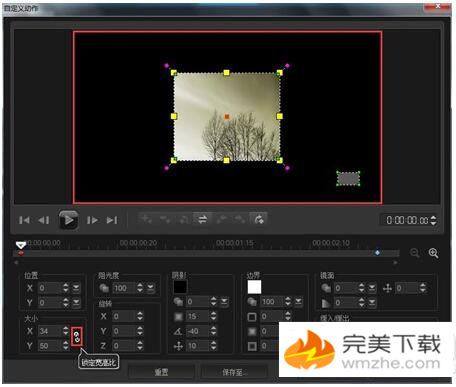Click the size X input field
Image resolution: width=456 pixels, height=387 pixels.
tap(50, 331)
